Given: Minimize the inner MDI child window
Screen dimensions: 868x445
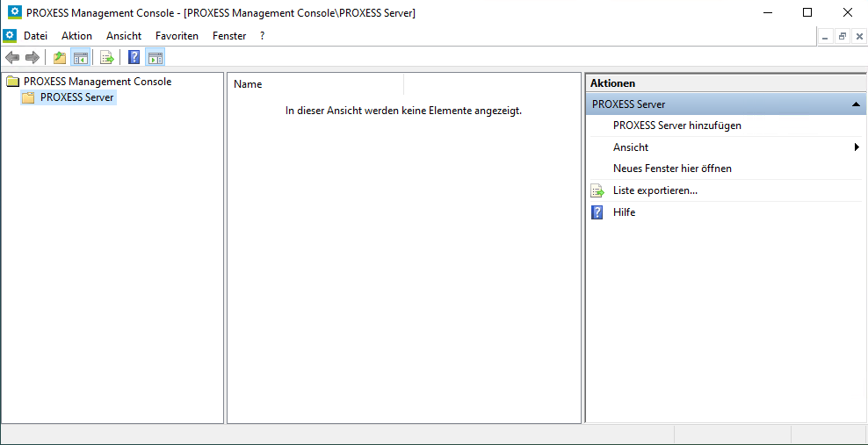Looking at the screenshot, I should [825, 37].
